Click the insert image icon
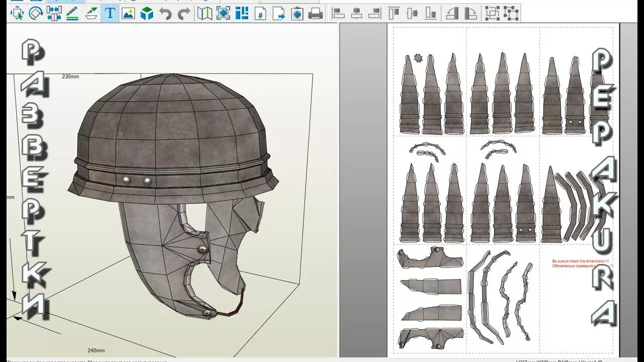The height and width of the screenshot is (362, 644). pyautogui.click(x=128, y=14)
